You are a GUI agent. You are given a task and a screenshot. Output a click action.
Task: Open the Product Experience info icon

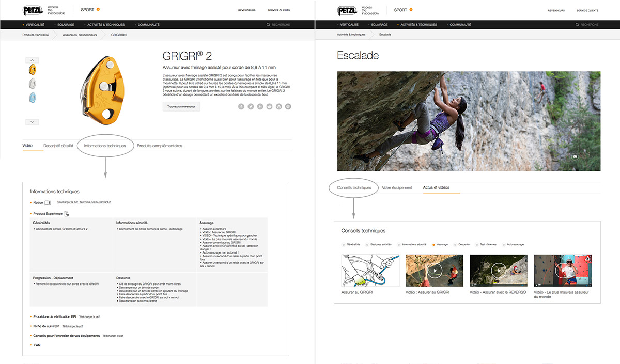tap(67, 214)
